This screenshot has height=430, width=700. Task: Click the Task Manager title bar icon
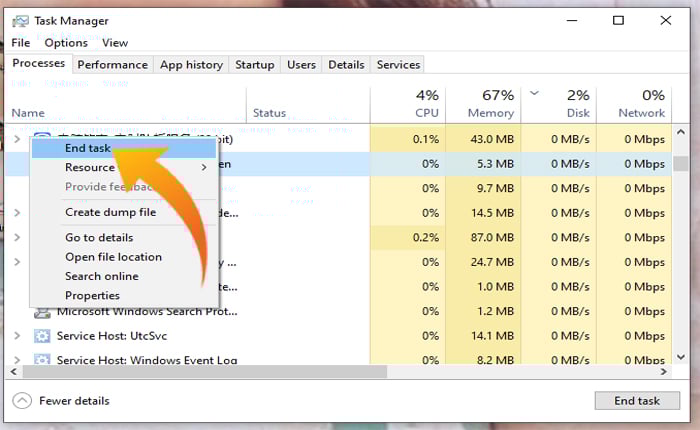[19, 20]
